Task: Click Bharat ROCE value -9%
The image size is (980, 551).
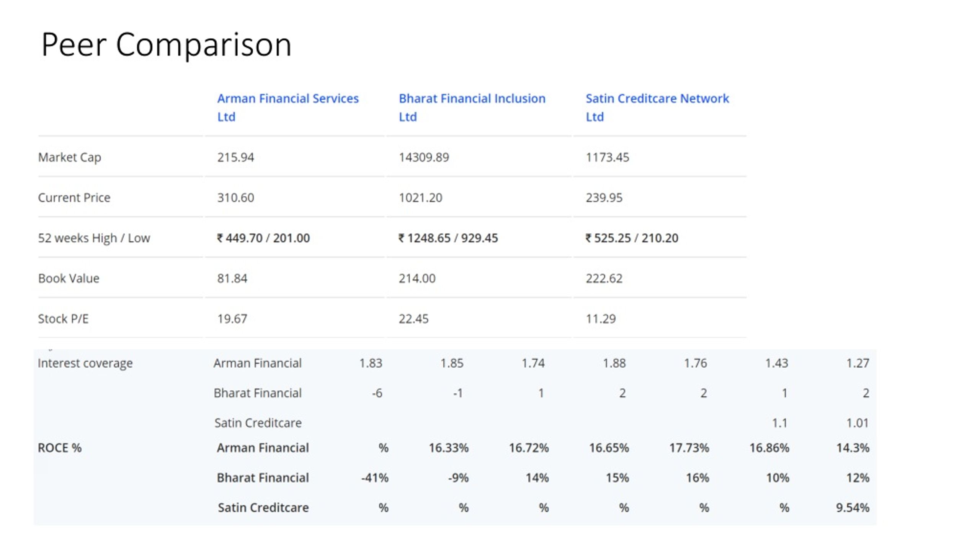Action: coord(458,478)
